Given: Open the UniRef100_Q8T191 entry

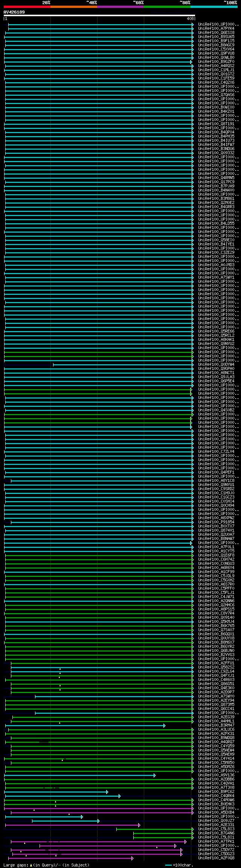Looking at the screenshot, I should [216, 124].
